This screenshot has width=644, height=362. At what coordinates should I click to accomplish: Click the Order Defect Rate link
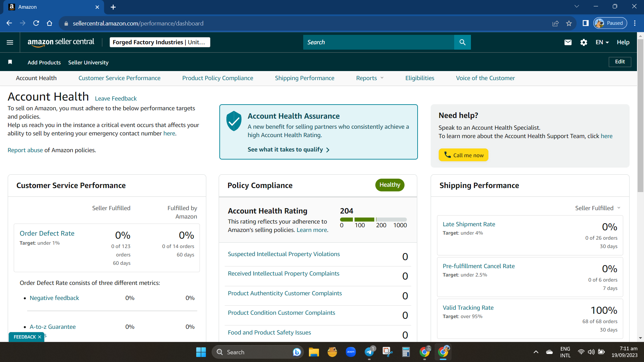click(x=47, y=233)
